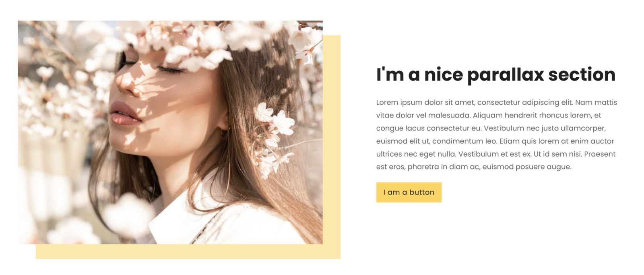Viewport: 644px width, 275px height.
Task: Click the woman's lips in the photo
Action: [x=125, y=113]
